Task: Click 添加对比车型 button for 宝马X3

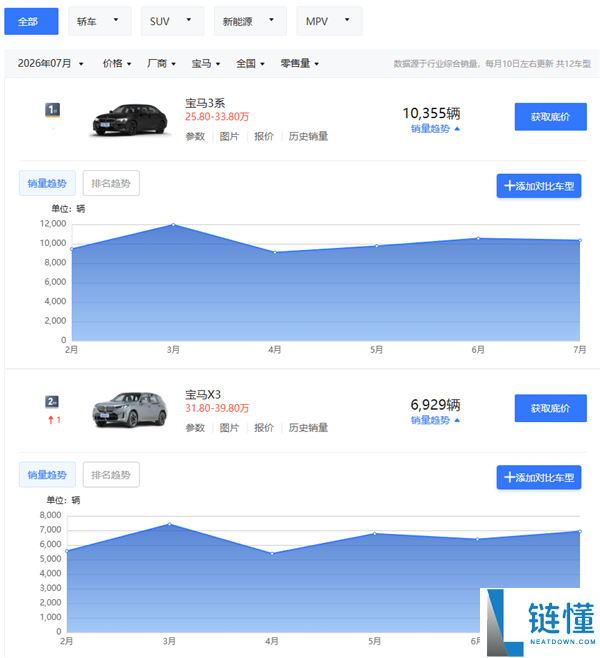Action: 539,477
